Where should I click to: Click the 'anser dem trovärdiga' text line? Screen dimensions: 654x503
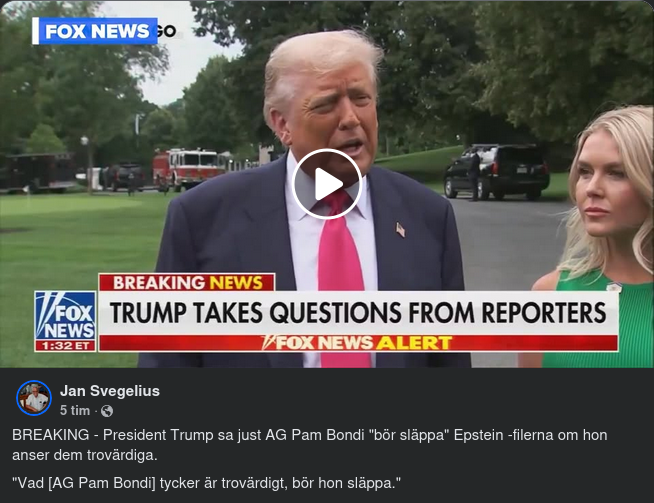85,455
